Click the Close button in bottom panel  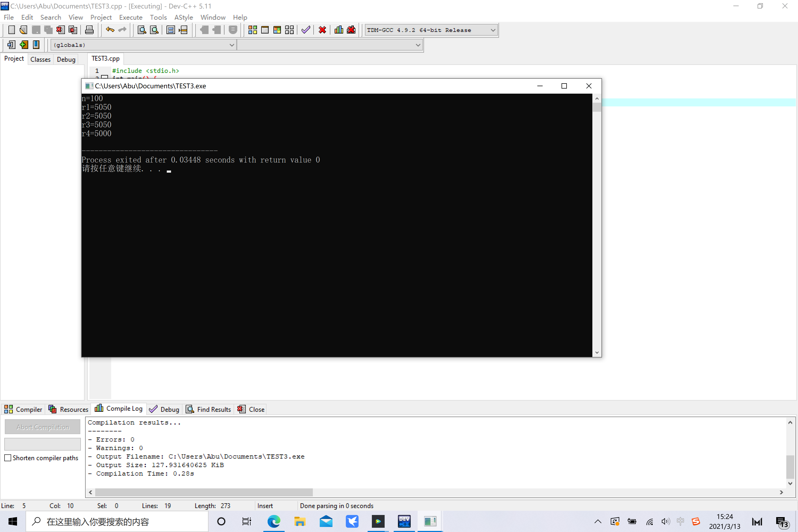click(251, 409)
